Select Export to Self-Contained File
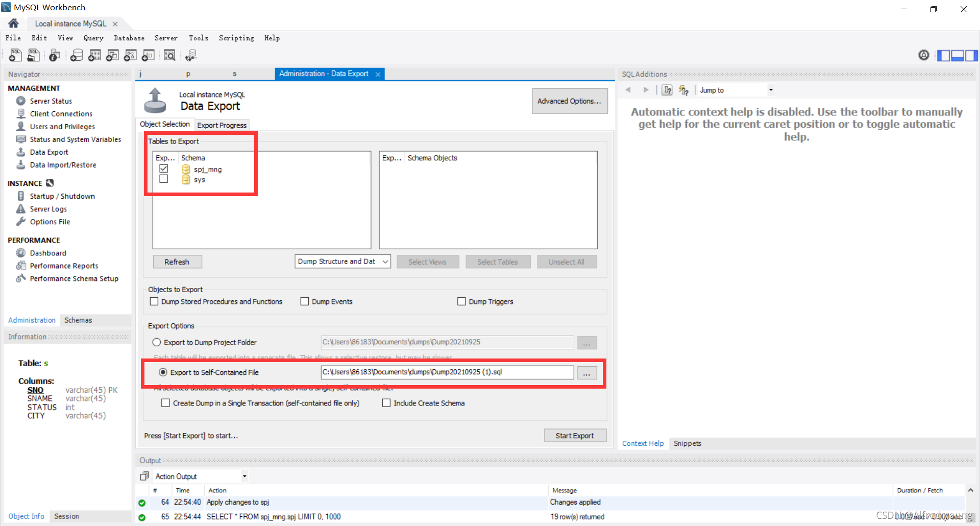Screen dimensions: 980x526 (163, 372)
